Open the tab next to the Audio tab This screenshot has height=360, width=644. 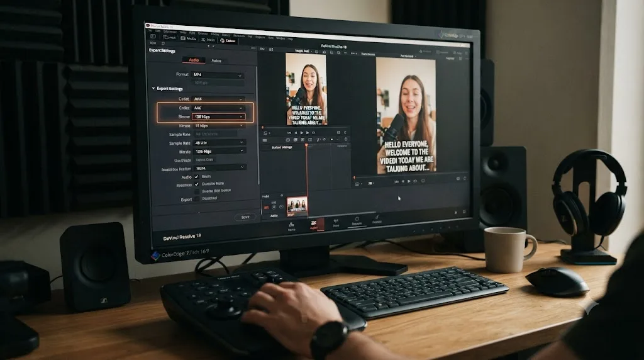pyautogui.click(x=216, y=61)
